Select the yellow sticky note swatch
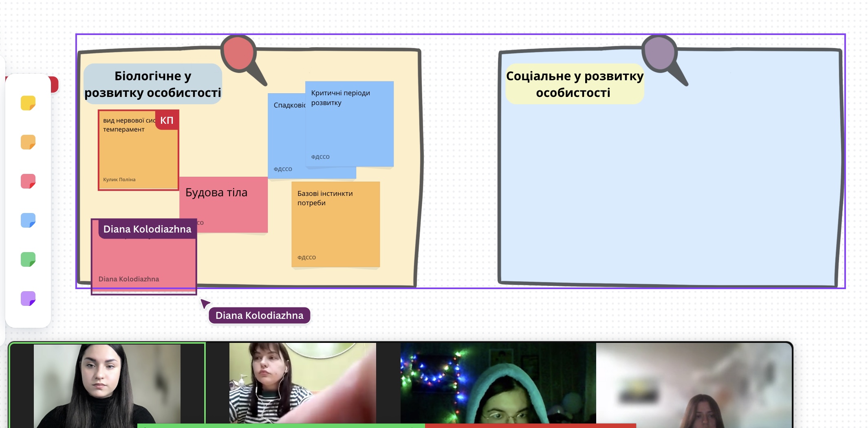 28,103
